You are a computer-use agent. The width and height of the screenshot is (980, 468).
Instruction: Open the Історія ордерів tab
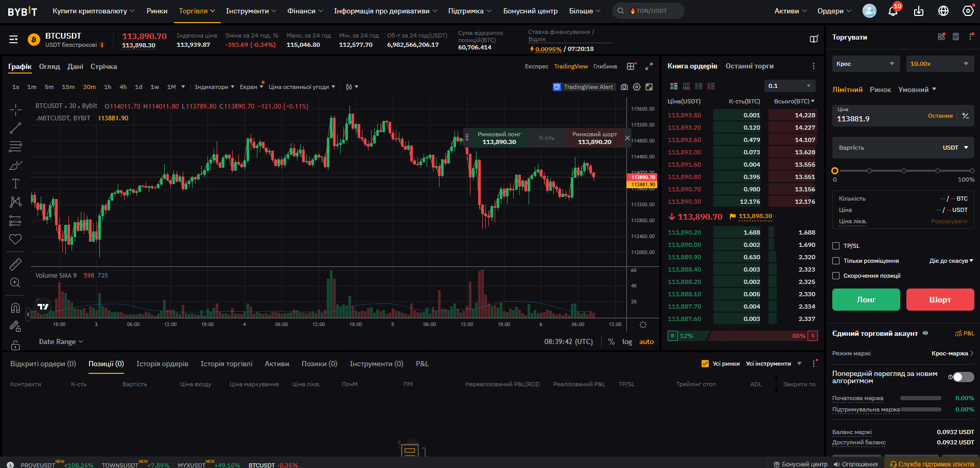coord(162,364)
